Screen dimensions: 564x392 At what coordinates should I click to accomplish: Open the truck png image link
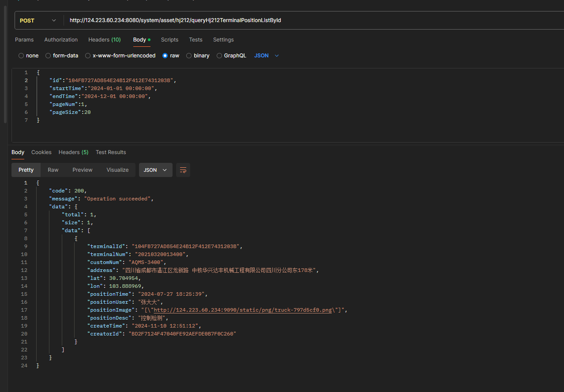coord(242,310)
